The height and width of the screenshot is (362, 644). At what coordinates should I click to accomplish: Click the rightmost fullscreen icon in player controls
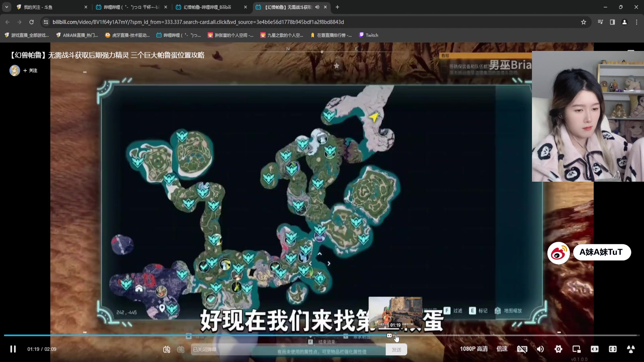coord(631,349)
